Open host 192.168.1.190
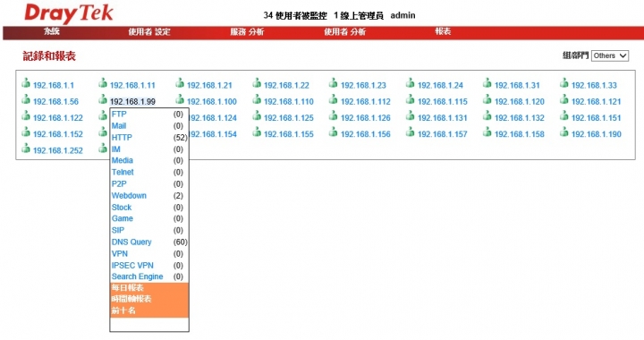644x340 pixels. 596,134
